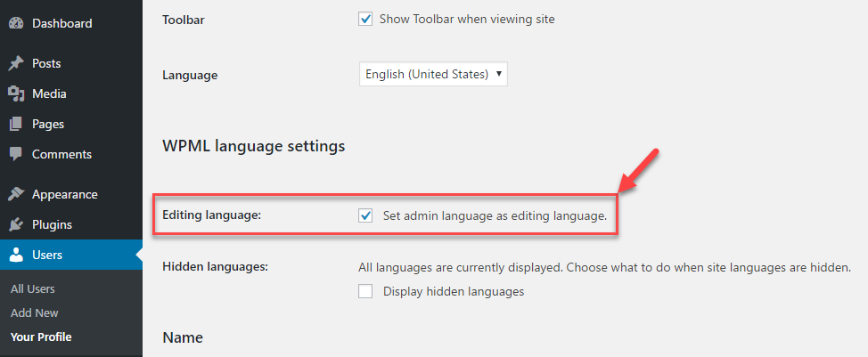Open the English (United States) language dropdown
This screenshot has height=357, width=868.
[433, 74]
